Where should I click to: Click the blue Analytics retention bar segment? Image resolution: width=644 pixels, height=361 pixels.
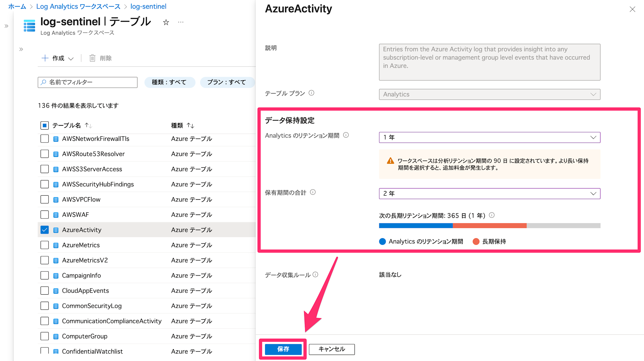point(416,226)
